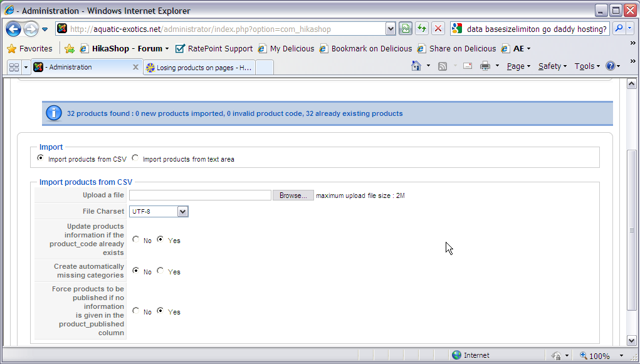
Task: Set Update products information to Yes
Action: tap(160, 239)
